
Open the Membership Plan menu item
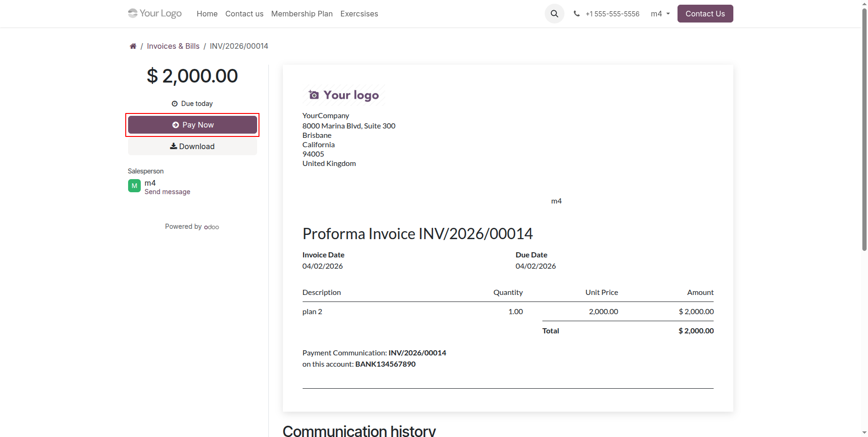click(x=302, y=14)
